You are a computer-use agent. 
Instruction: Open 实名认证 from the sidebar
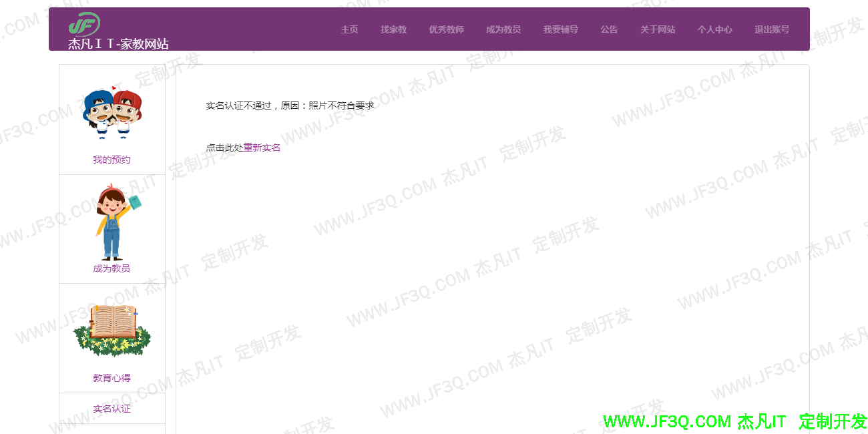pos(112,408)
